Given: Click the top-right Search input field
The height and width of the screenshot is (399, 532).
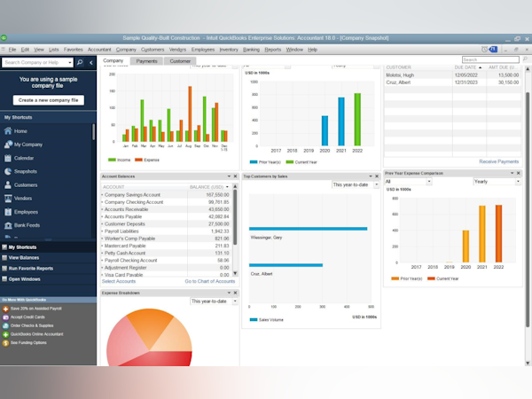Looking at the screenshot, I should (x=490, y=59).
